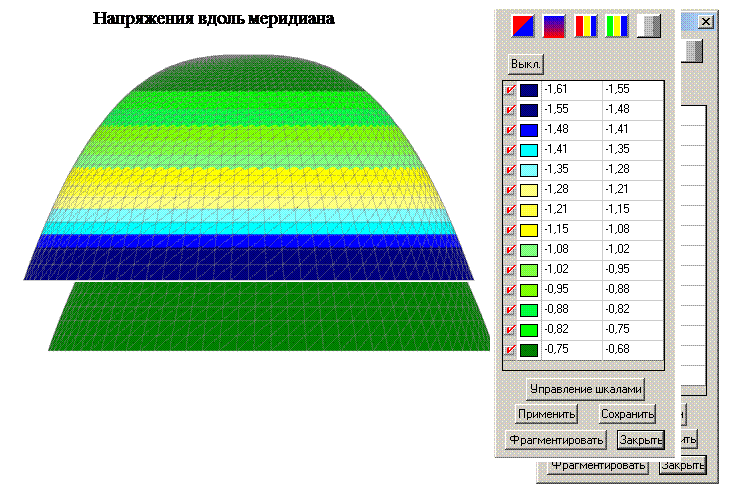
Task: Uncheck the -0,88 to -0,82 range
Action: 510,310
